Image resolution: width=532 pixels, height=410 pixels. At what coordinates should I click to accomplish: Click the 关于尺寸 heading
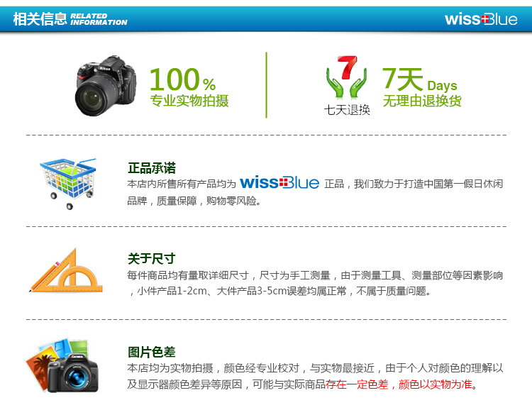pos(151,259)
